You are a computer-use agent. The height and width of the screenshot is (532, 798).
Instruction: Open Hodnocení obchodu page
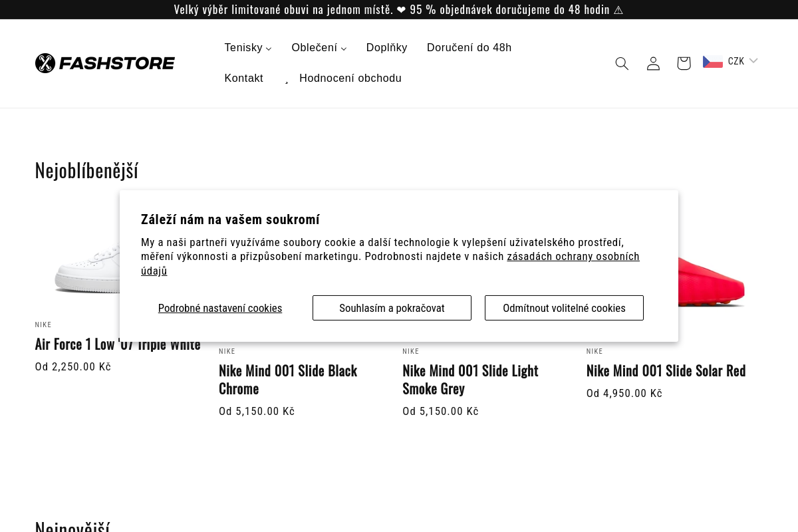[350, 78]
